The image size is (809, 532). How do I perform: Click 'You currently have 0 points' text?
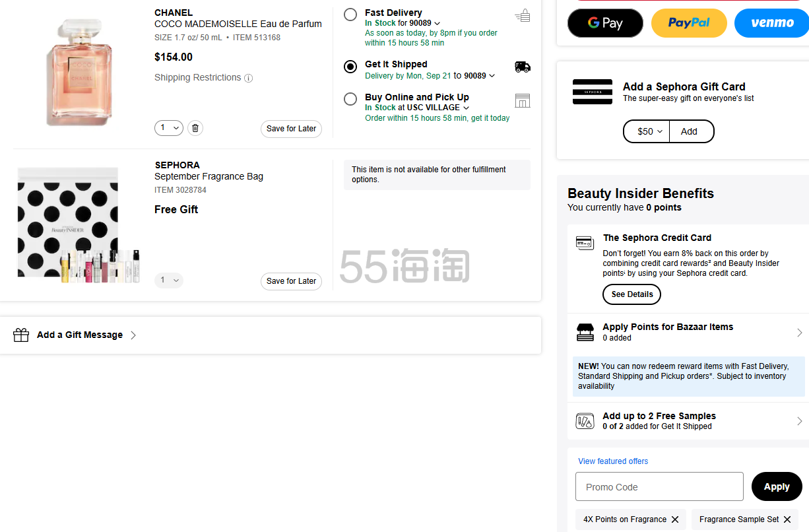coord(624,207)
